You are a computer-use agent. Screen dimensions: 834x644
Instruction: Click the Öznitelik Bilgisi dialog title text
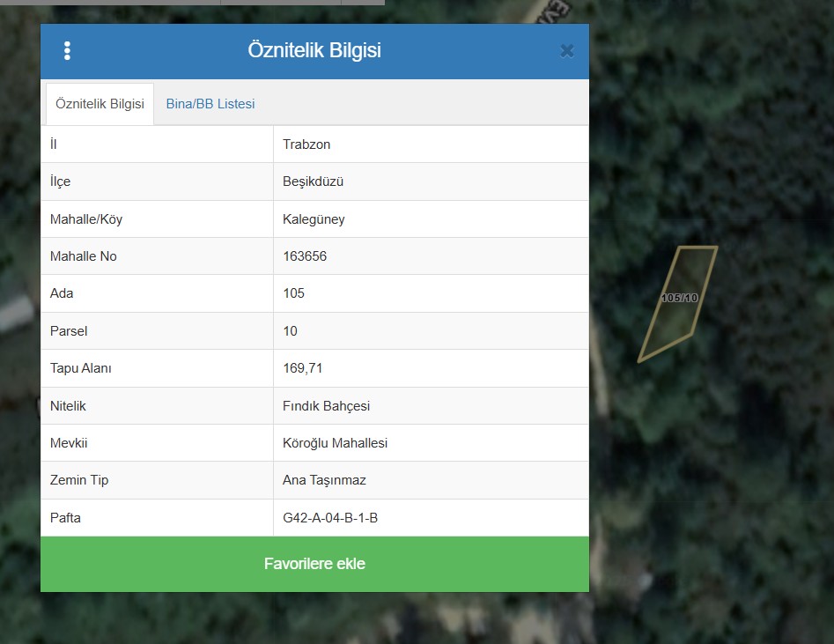pos(314,51)
